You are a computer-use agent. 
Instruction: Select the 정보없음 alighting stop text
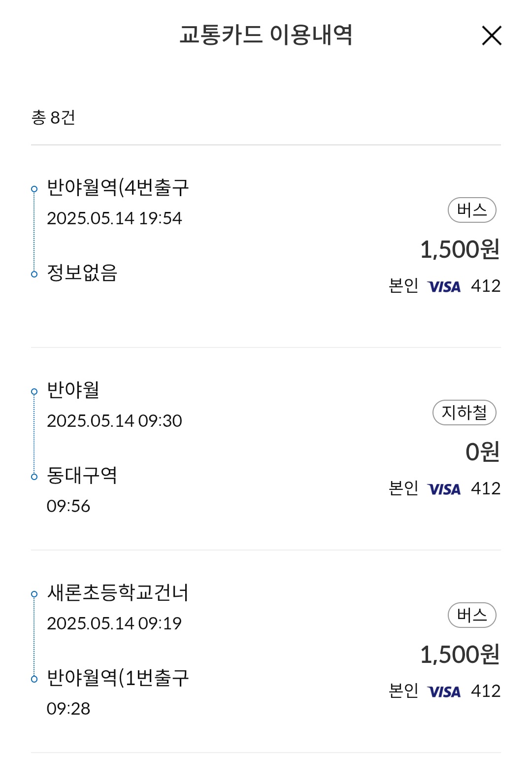coord(82,273)
